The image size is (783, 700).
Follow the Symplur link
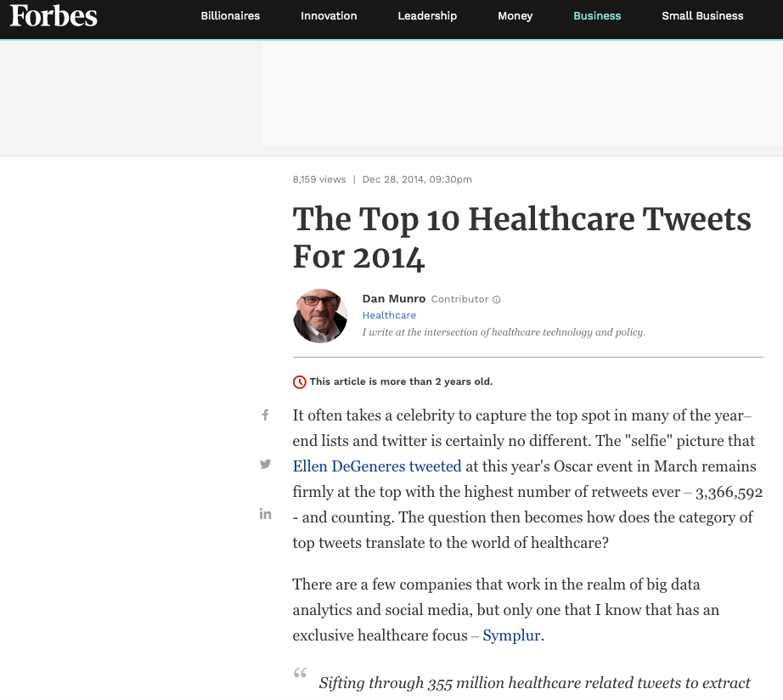[511, 635]
